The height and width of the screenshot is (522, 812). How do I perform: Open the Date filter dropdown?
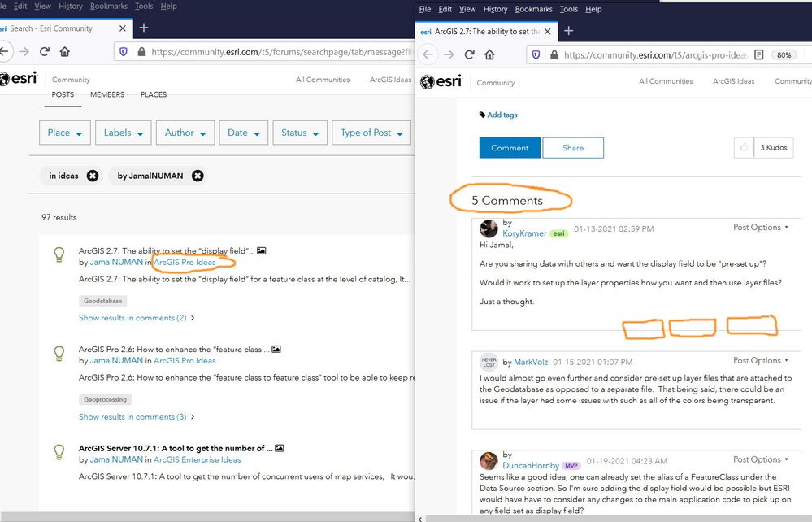click(x=243, y=133)
